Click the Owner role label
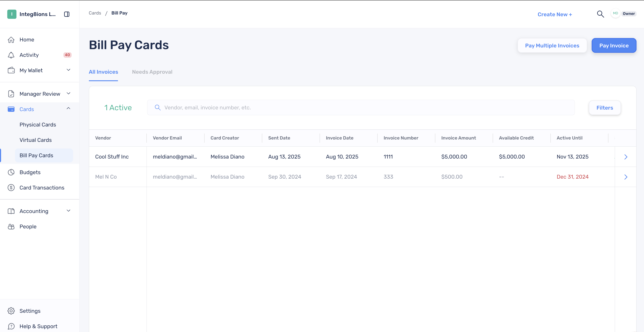 (628, 14)
